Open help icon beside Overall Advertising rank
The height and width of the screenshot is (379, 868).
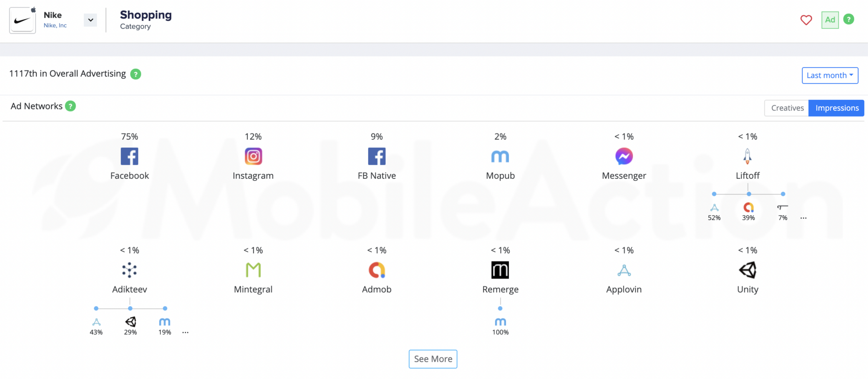click(136, 74)
